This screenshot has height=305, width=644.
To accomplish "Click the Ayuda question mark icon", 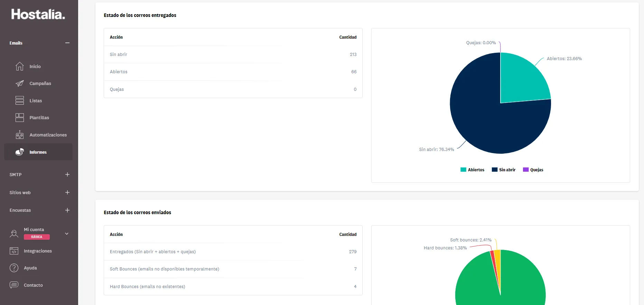I will [x=14, y=268].
